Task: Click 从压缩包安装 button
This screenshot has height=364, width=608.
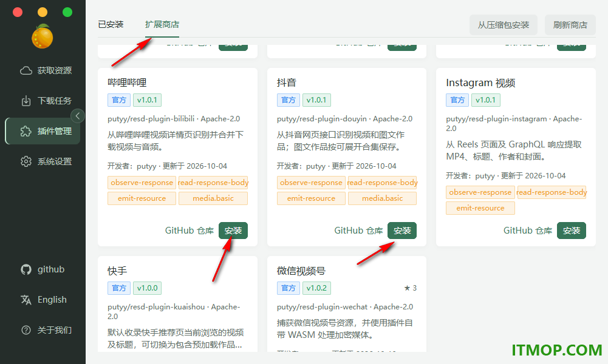Action: [x=504, y=25]
